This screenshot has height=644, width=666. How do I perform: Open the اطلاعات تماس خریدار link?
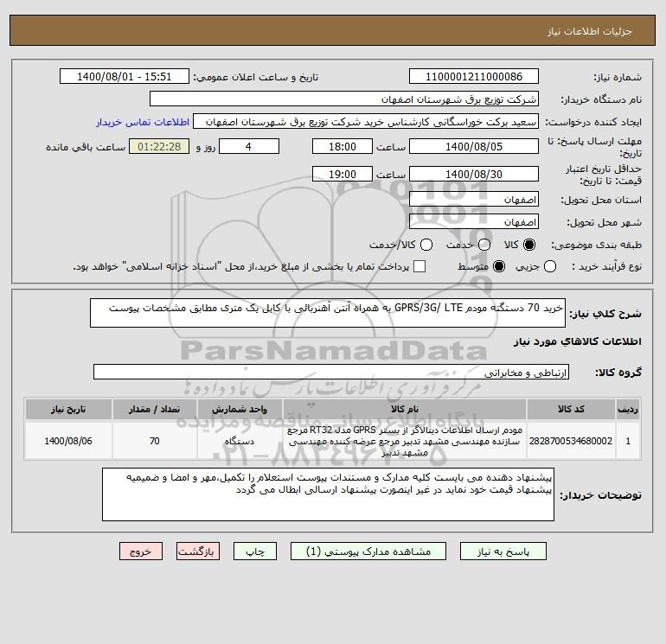click(x=143, y=122)
